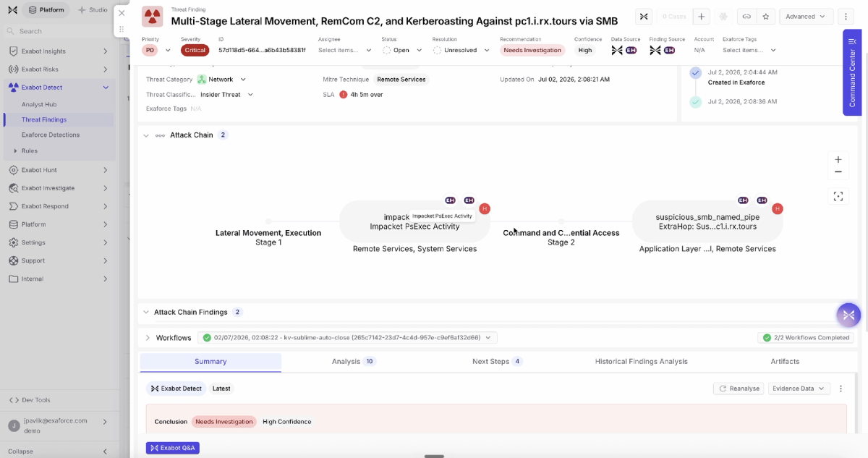
Task: Open the Priority P0 dropdown
Action: [157, 50]
